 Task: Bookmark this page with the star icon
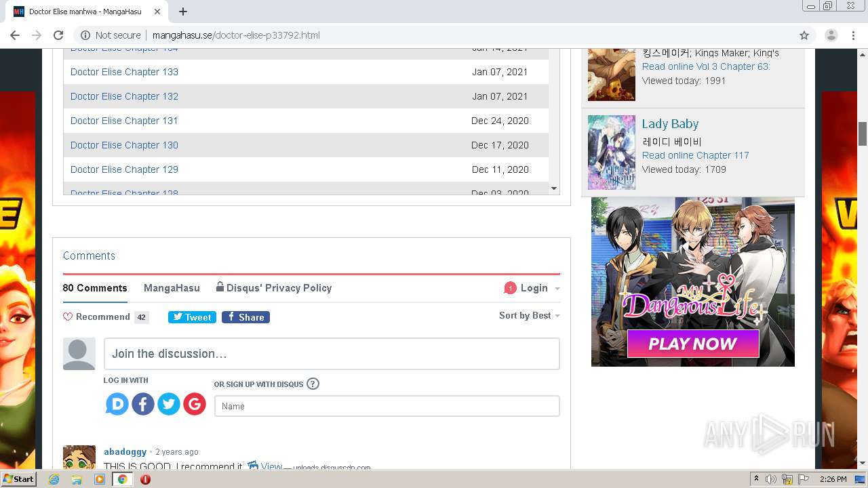[x=804, y=35]
